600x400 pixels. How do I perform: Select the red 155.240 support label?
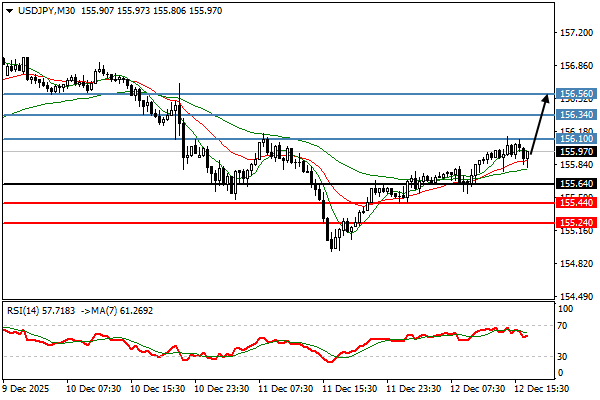tap(574, 223)
